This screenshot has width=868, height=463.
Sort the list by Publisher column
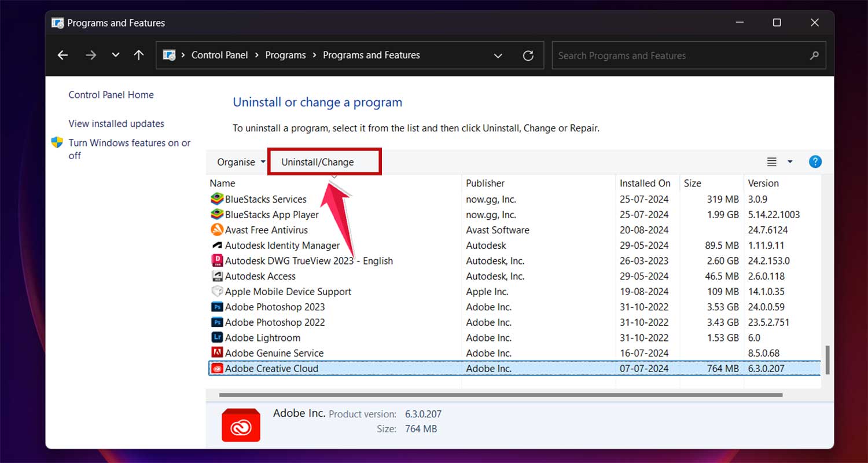[485, 183]
